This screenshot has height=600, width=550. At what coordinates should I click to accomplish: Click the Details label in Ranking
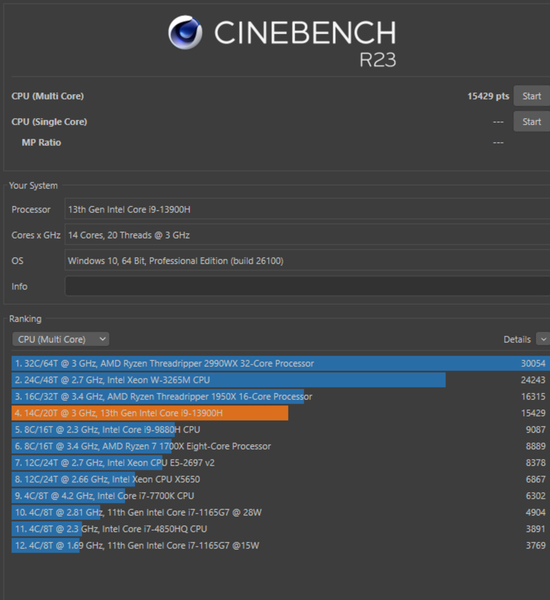click(517, 340)
